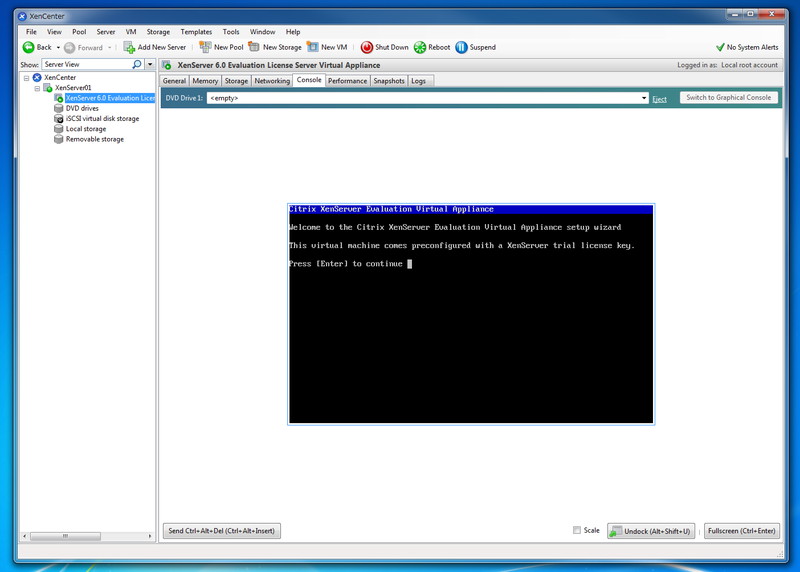Click Send Ctrl+Alt+Del button
The image size is (800, 572).
click(x=221, y=531)
